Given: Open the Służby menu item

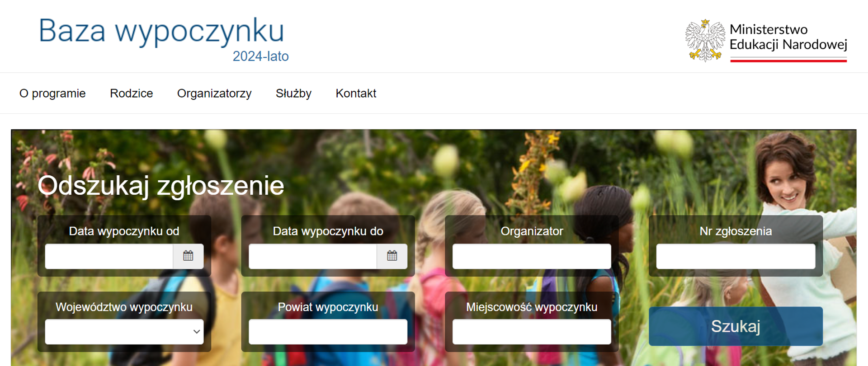Looking at the screenshot, I should click(294, 94).
